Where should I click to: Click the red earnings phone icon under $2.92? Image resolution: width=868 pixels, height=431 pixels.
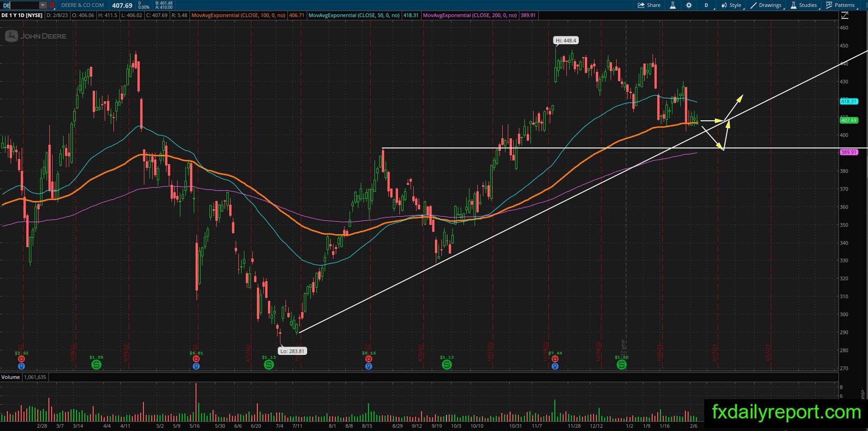coord(21,359)
